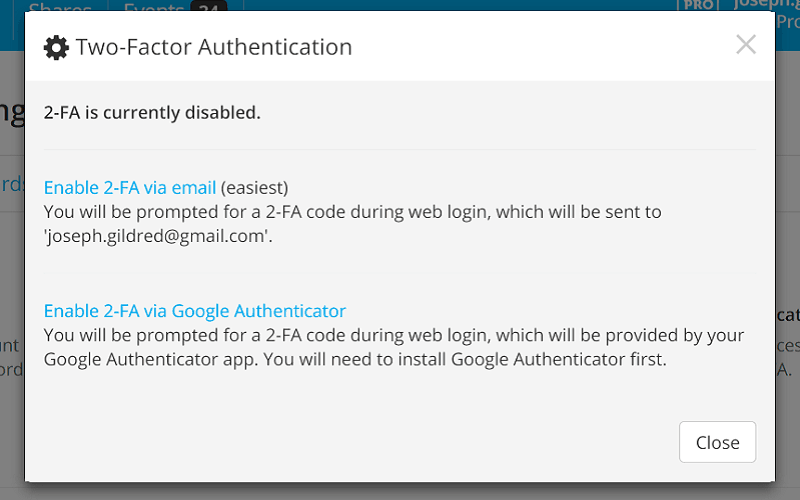Enable 2-FA via Google Authenticator
The height and width of the screenshot is (500, 800).
click(x=195, y=311)
